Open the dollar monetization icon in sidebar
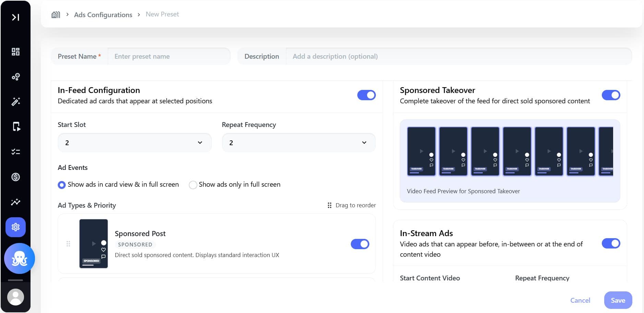The height and width of the screenshot is (313, 644). [15, 177]
